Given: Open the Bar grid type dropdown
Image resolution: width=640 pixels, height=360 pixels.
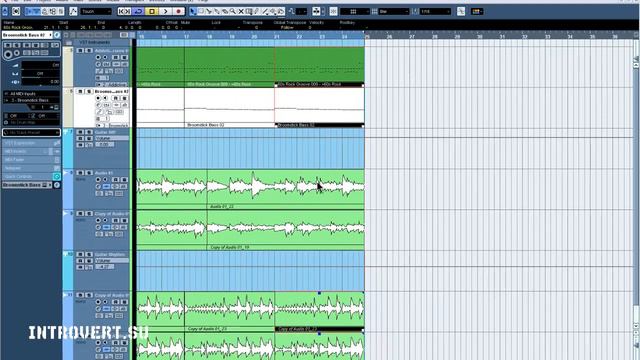Looking at the screenshot, I should tap(393, 11).
